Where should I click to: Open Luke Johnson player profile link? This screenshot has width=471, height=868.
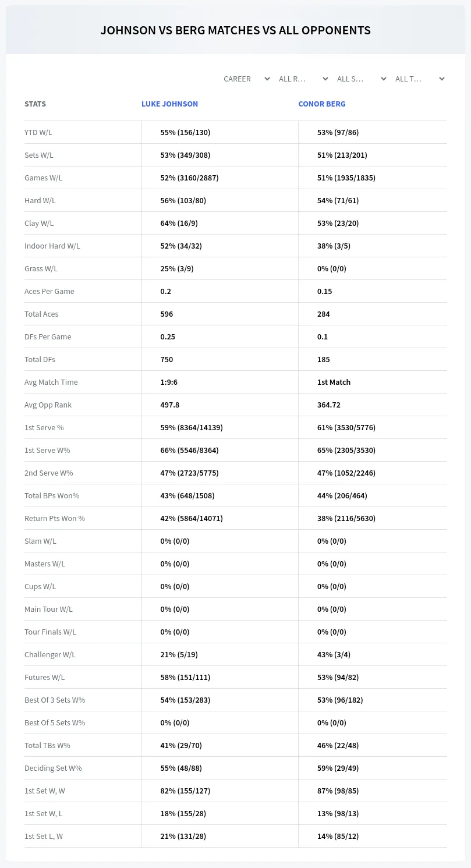(169, 104)
